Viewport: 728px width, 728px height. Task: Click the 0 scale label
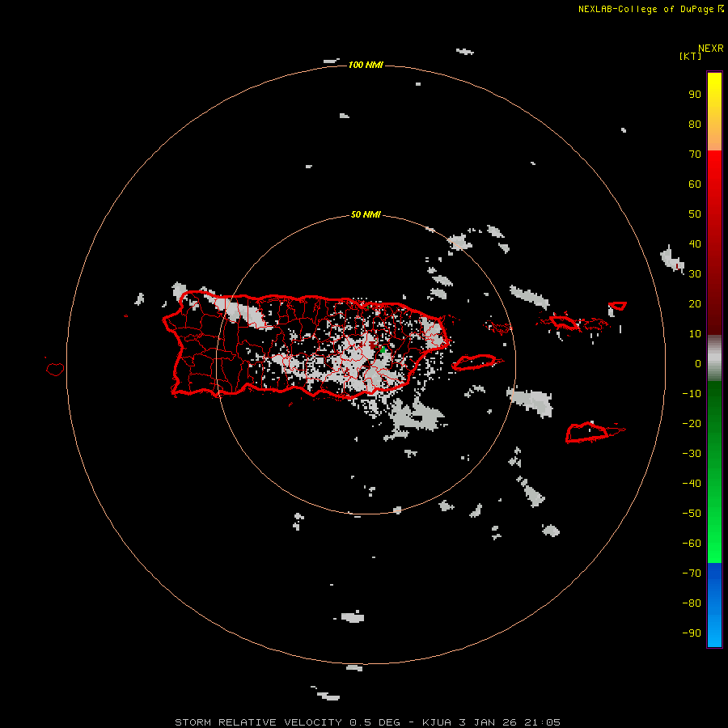[698, 364]
